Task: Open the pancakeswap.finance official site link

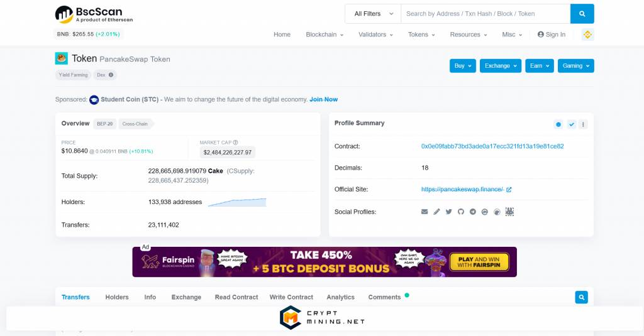Action: pyautogui.click(x=462, y=189)
